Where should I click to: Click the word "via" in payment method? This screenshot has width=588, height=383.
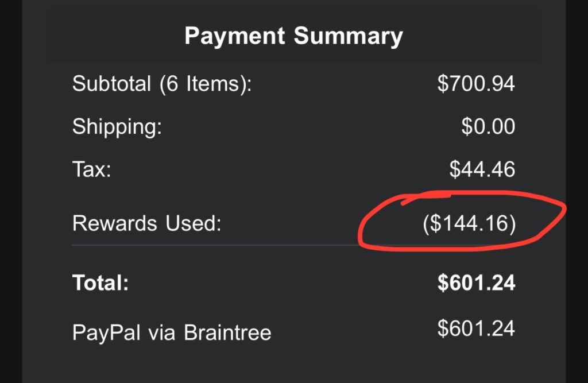(160, 332)
